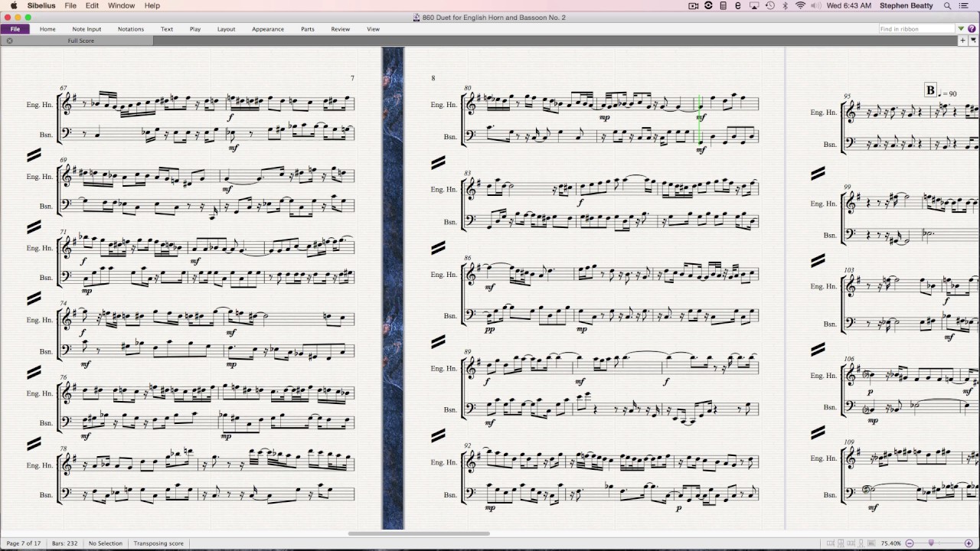980x551 pixels.
Task: Switch to the Appearance ribbon tab
Action: point(268,29)
